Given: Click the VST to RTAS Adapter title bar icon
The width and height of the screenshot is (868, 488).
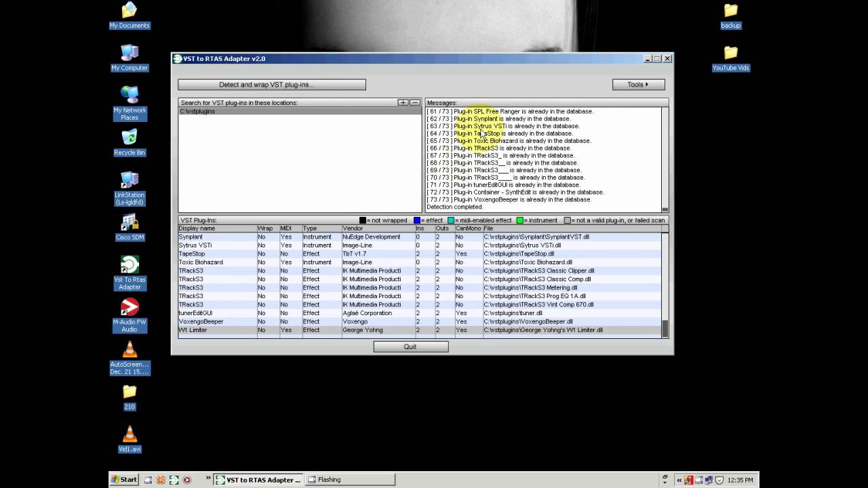Looking at the screenshot, I should pos(178,59).
